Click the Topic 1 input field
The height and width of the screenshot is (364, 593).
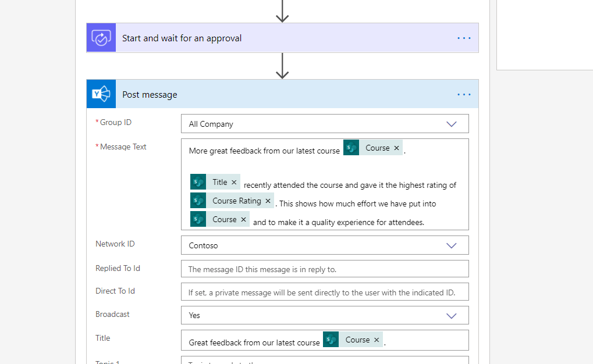(324, 361)
